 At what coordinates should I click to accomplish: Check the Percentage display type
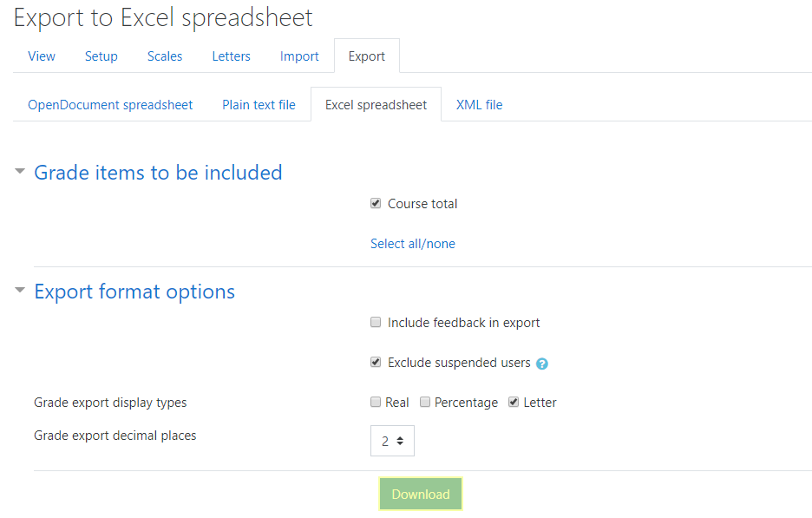tap(425, 402)
